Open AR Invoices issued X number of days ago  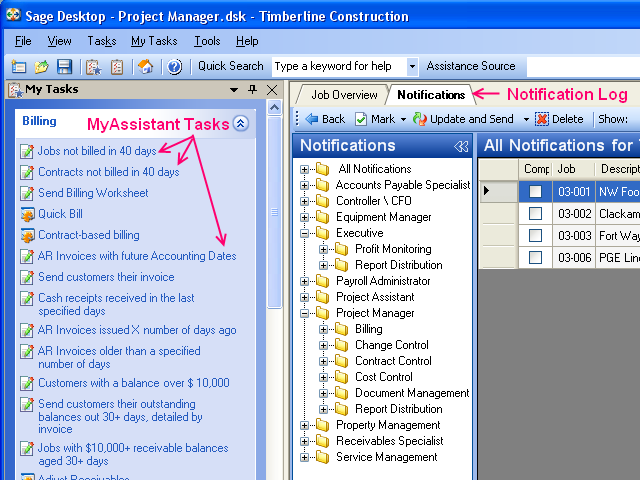(x=137, y=330)
